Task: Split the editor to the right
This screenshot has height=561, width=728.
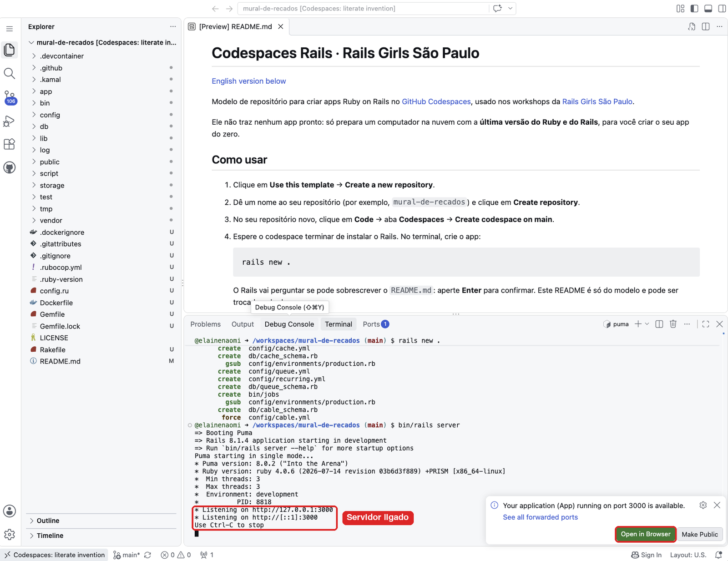Action: coord(706,26)
